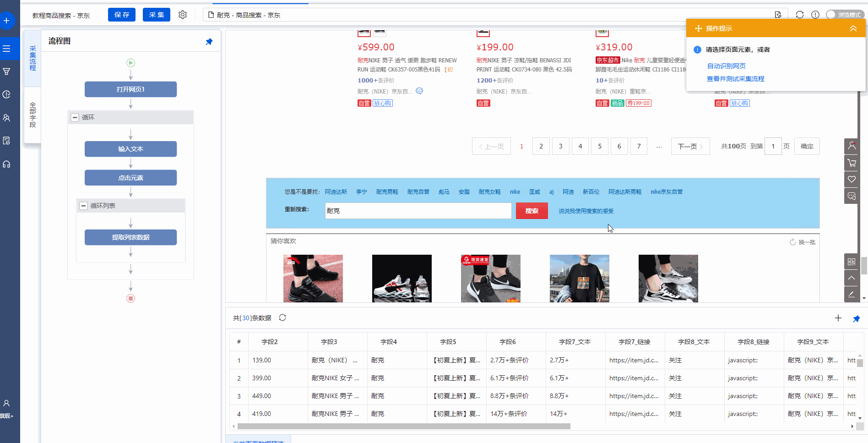
Task: Click the new task plus icon in sidebar
Action: coord(6,21)
